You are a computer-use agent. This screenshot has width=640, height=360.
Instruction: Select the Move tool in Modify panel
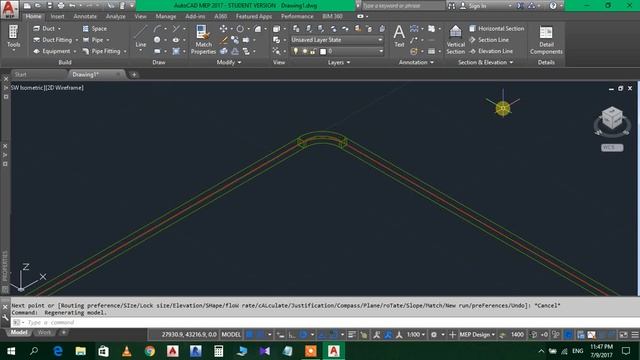pyautogui.click(x=223, y=29)
